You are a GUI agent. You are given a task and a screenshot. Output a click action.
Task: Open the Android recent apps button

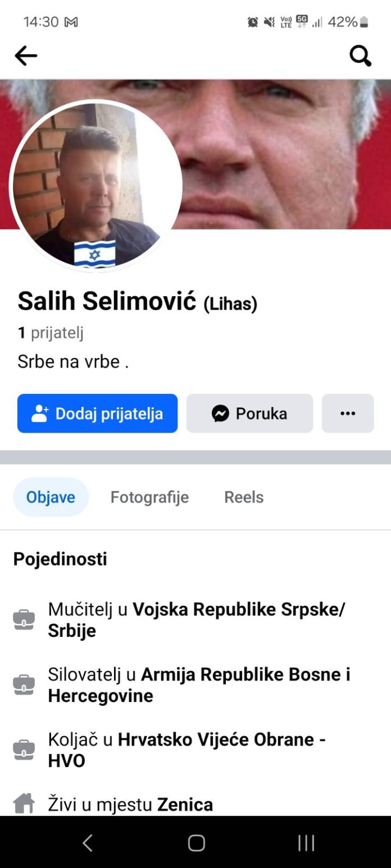pyautogui.click(x=306, y=843)
